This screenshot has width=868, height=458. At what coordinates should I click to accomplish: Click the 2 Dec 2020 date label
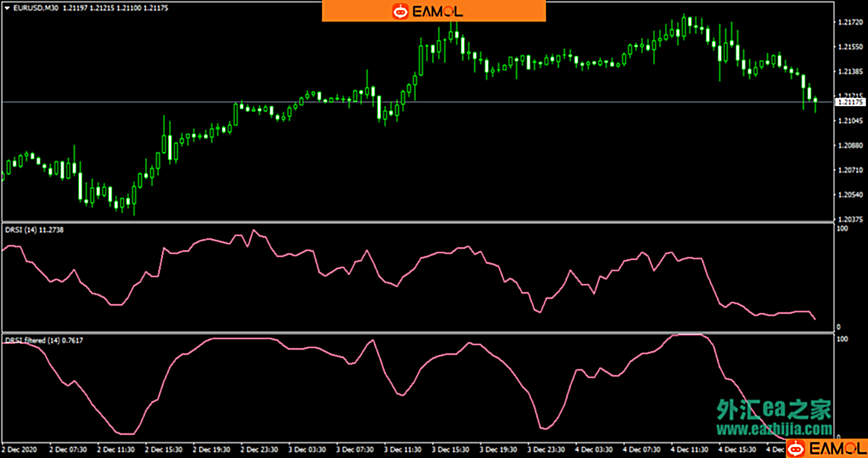(x=19, y=450)
